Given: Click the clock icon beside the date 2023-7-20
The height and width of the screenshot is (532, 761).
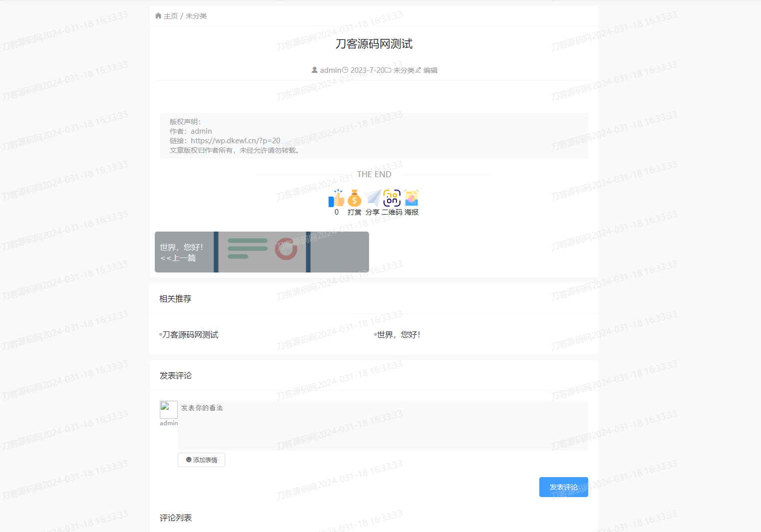Looking at the screenshot, I should pos(345,69).
